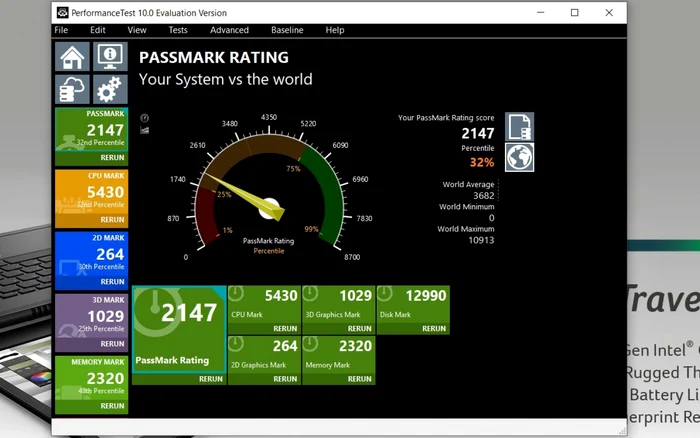Select the sidebar 2D MARK 264 tile
This screenshot has height=438, width=700.
[x=92, y=254]
